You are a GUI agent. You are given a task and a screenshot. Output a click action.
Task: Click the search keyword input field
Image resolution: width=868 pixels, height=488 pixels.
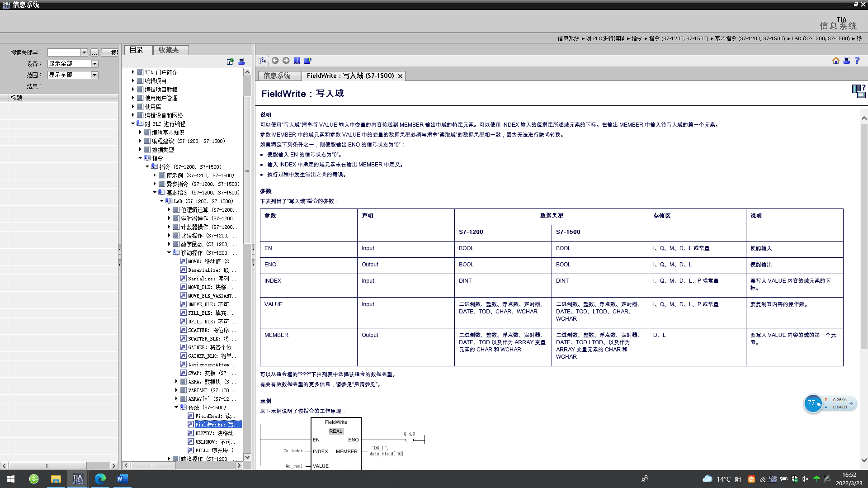pos(64,52)
